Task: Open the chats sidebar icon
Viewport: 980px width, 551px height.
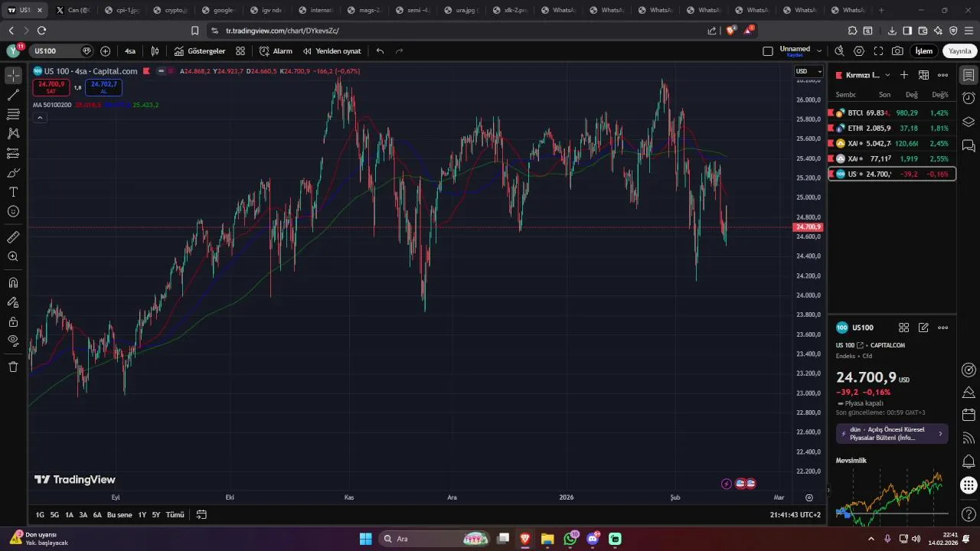Action: [x=969, y=145]
